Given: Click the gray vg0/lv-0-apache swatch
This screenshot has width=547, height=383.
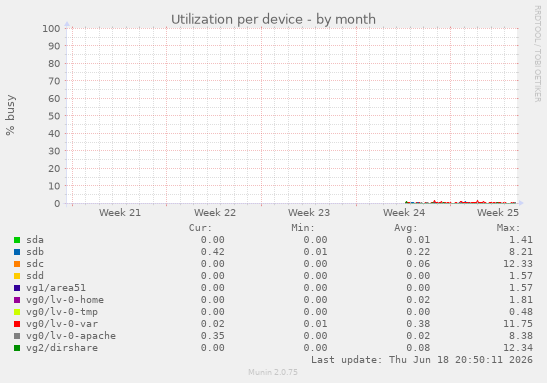Looking at the screenshot, I should [17, 336].
